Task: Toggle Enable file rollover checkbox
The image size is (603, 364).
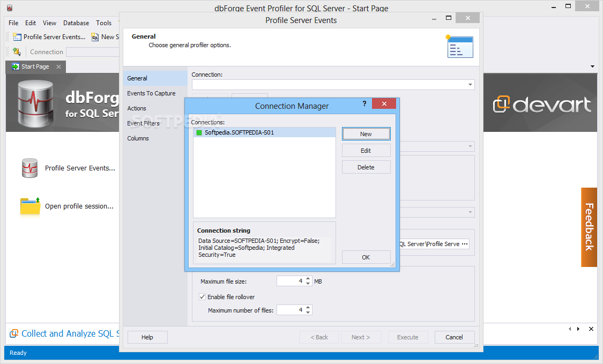Action: 202,297
